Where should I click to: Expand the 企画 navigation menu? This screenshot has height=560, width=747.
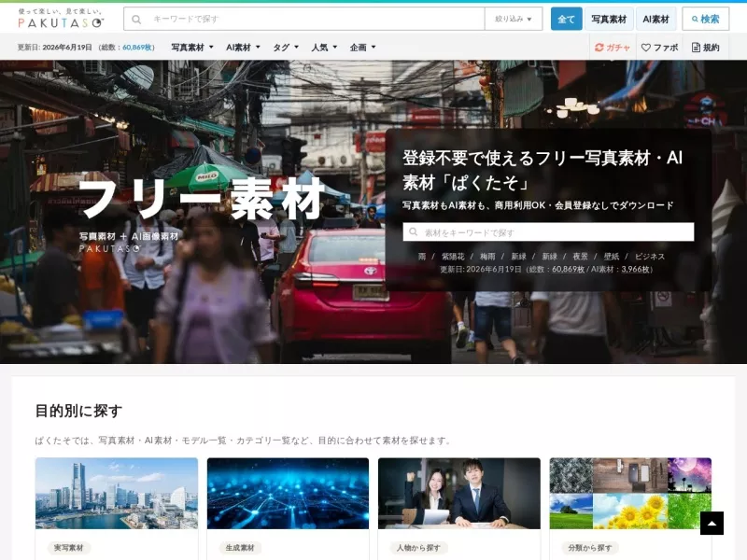click(362, 48)
